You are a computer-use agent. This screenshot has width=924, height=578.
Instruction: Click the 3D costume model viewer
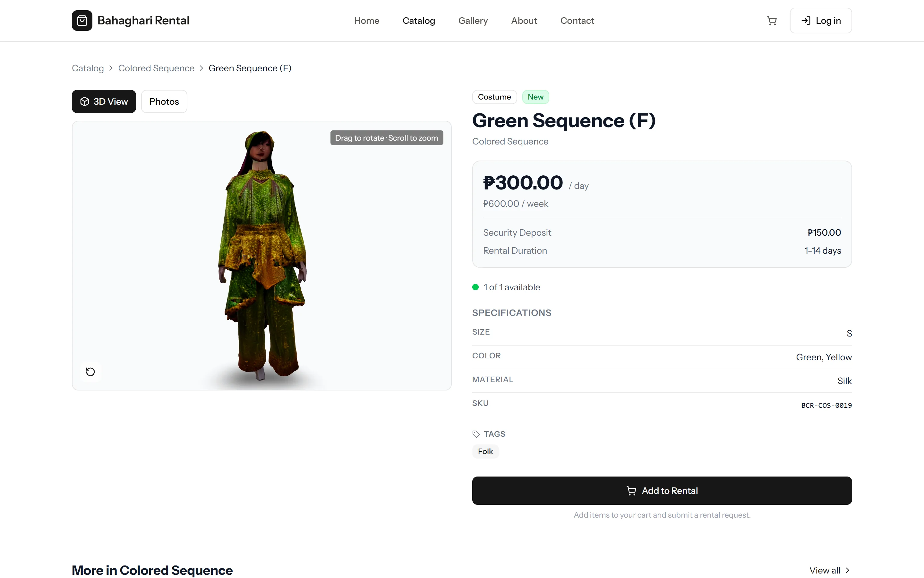point(261,255)
